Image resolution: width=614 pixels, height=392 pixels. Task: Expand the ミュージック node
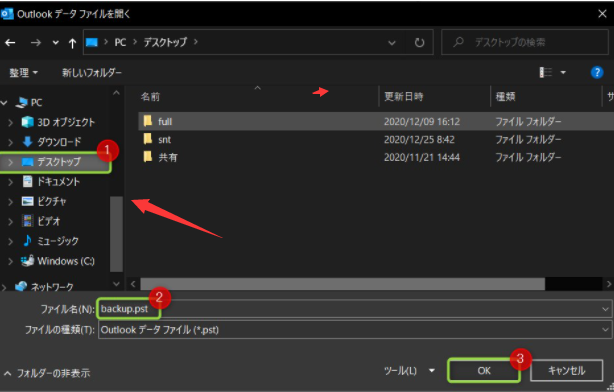pos(11,241)
